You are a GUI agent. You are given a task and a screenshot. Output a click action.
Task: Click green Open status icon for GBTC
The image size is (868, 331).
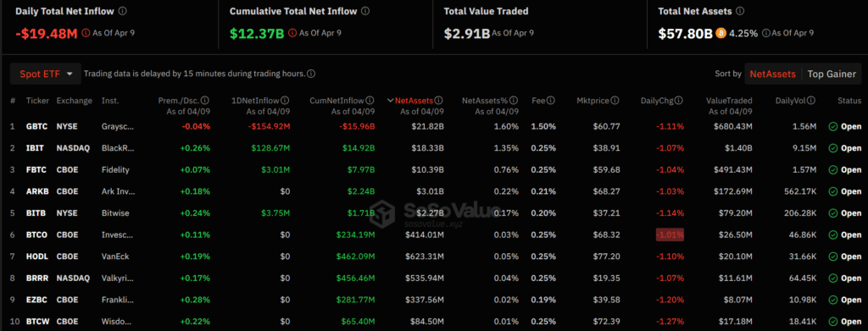(x=833, y=126)
